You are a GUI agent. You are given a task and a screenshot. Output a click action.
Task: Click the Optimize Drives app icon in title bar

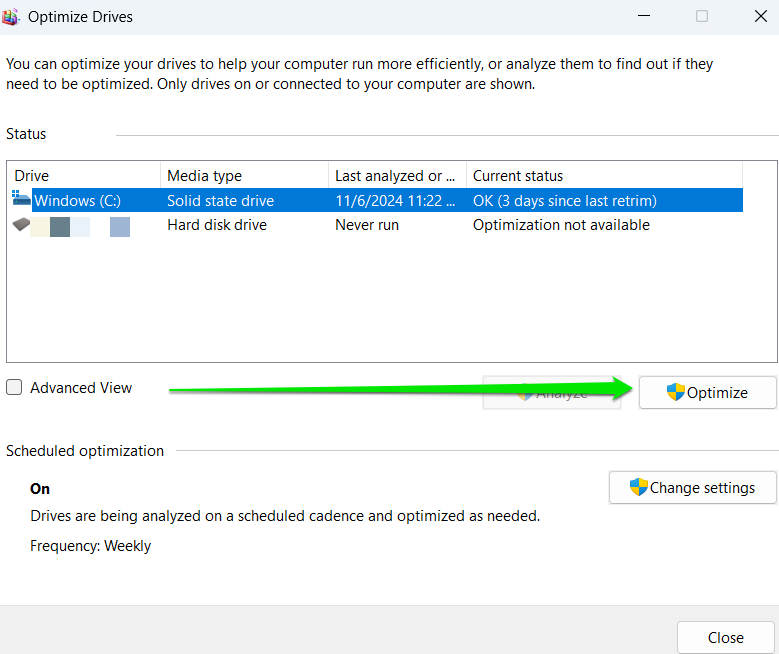click(x=10, y=16)
